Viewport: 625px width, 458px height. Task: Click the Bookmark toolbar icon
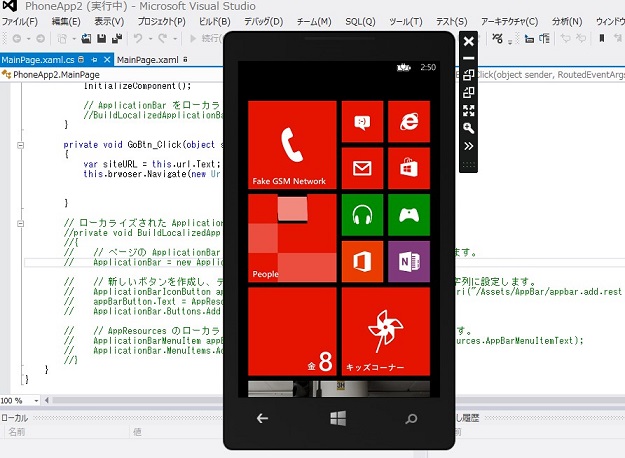(602, 38)
